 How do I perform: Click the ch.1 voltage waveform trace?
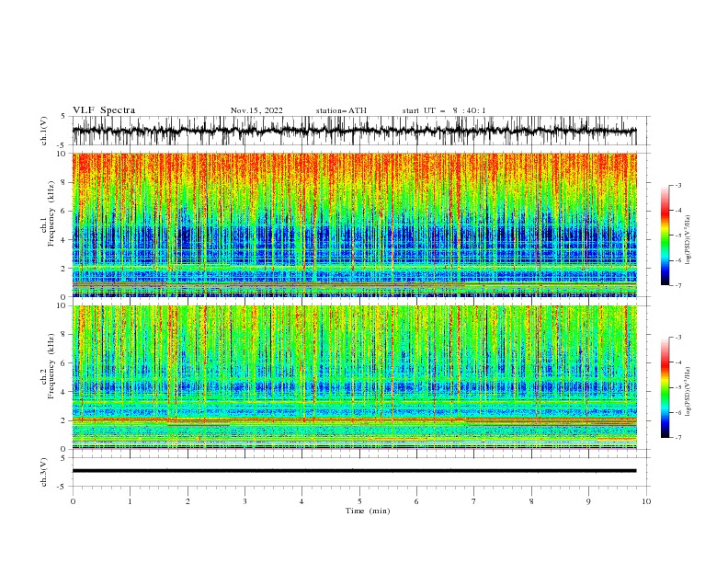pyautogui.click(x=354, y=131)
